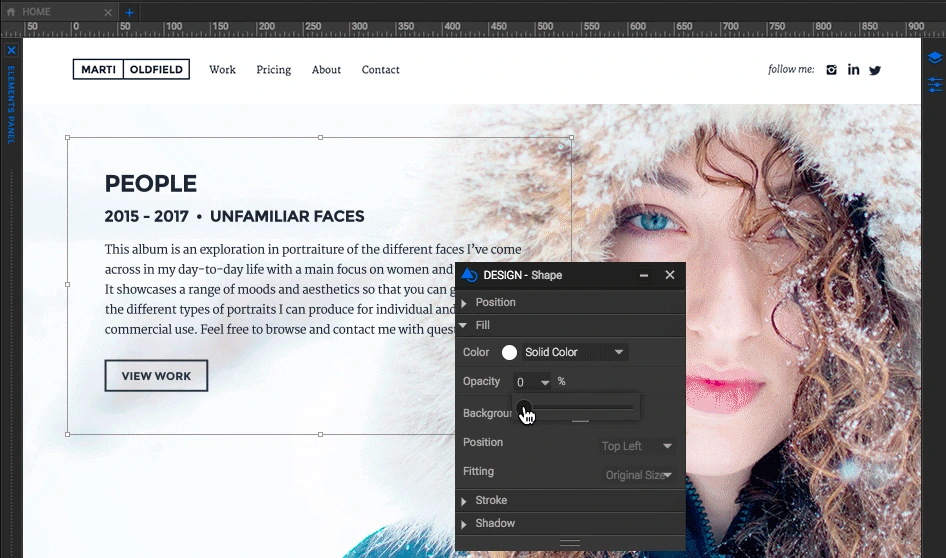
Task: Click the Instagram icon in the header
Action: click(x=831, y=70)
